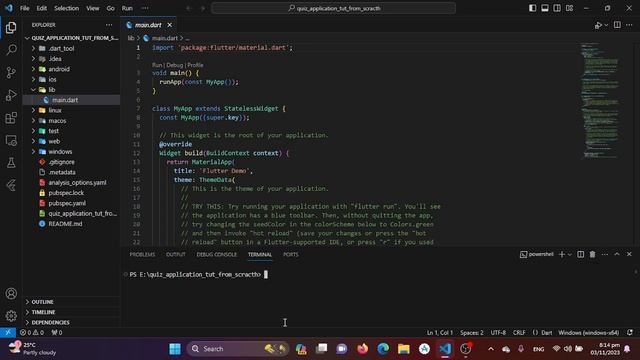The image size is (640, 360).
Task: Click the Run code lens above main()
Action: pos(157,65)
